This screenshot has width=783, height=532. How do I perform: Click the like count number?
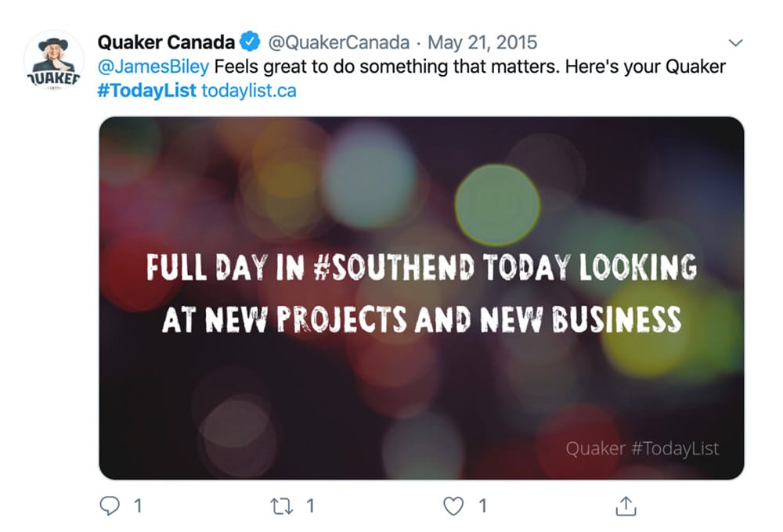(x=482, y=506)
